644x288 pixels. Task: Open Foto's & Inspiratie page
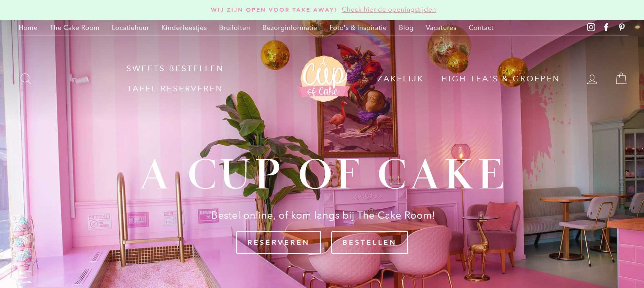(x=358, y=27)
